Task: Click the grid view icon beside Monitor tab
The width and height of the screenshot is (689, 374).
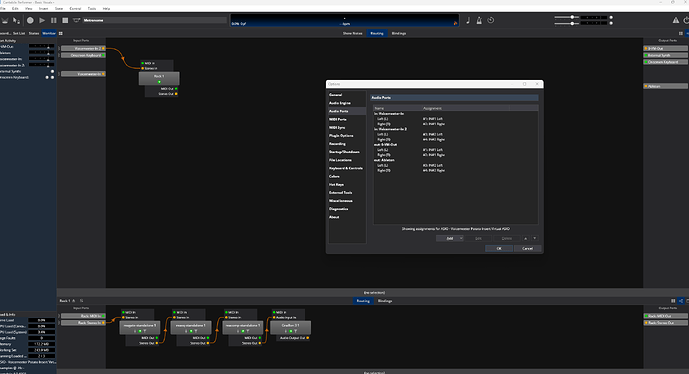Action: tap(61, 33)
